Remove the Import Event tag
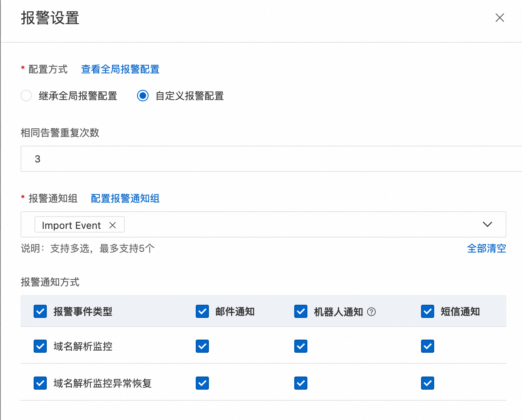Image resolution: width=522 pixels, height=420 pixels. pos(112,225)
